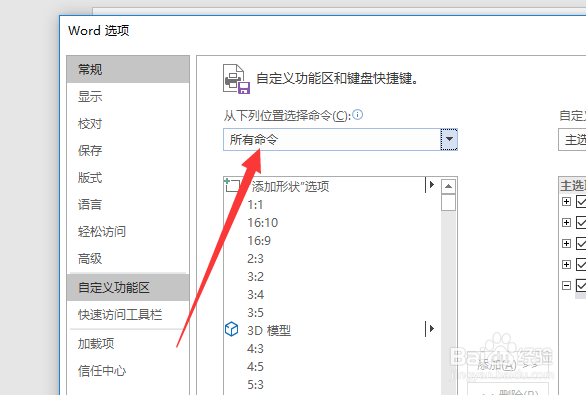Screen dimensions: 586x395
Task: Open the 显示 options category
Action: tap(128, 96)
